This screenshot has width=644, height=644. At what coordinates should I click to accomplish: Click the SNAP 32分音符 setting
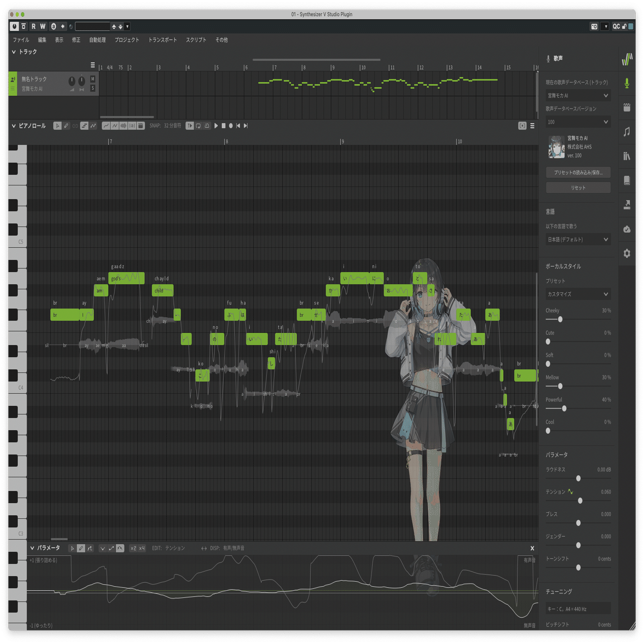tap(165, 126)
